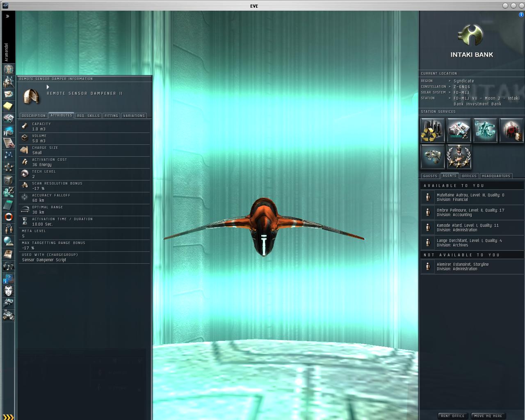Select storyline agent Alemirer Estanoiret

click(472, 267)
